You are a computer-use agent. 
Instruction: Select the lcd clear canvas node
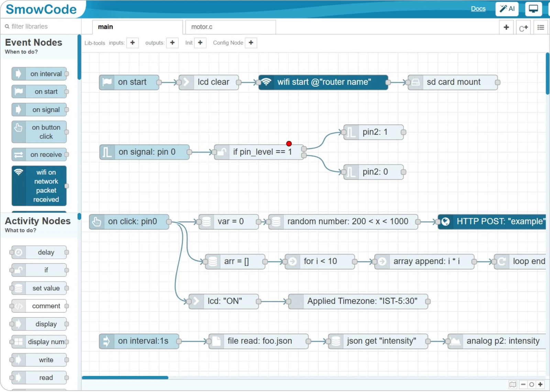click(x=209, y=82)
